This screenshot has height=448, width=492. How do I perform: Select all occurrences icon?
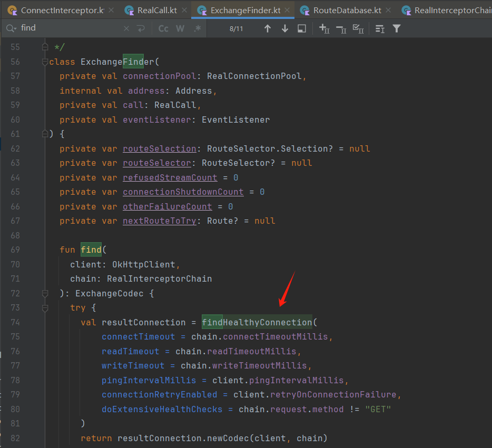[x=358, y=28]
